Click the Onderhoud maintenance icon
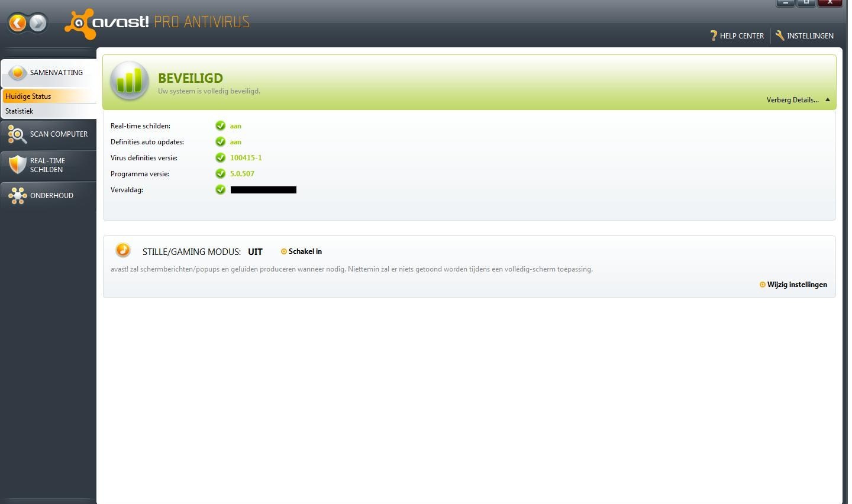The height and width of the screenshot is (504, 852). tap(17, 196)
